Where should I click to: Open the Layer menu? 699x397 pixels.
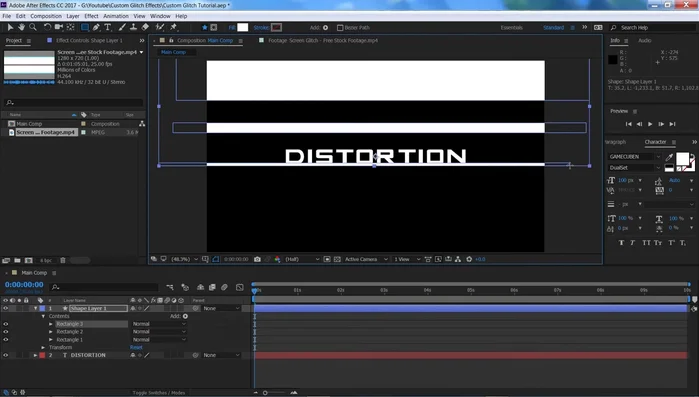73,16
